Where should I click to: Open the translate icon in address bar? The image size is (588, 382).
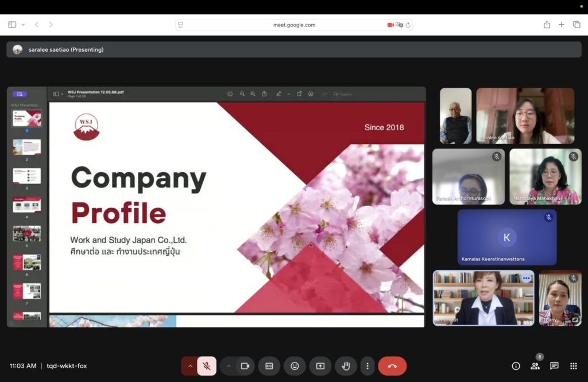(400, 25)
